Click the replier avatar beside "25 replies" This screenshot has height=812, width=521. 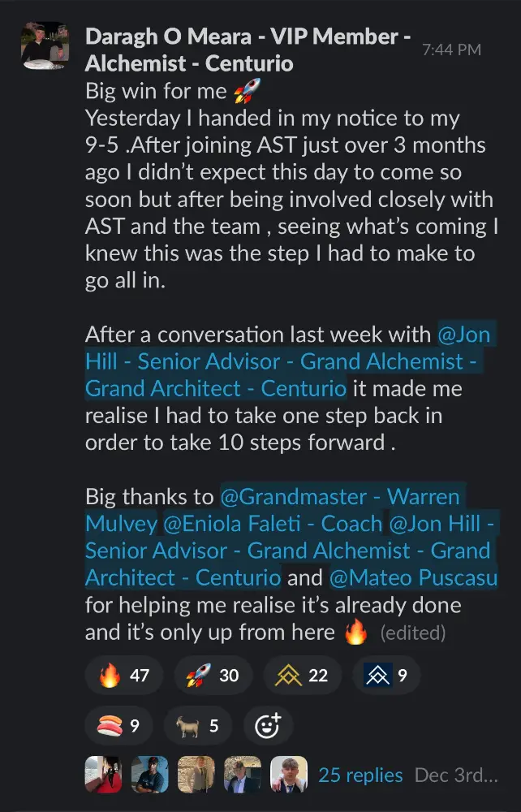[x=288, y=775]
